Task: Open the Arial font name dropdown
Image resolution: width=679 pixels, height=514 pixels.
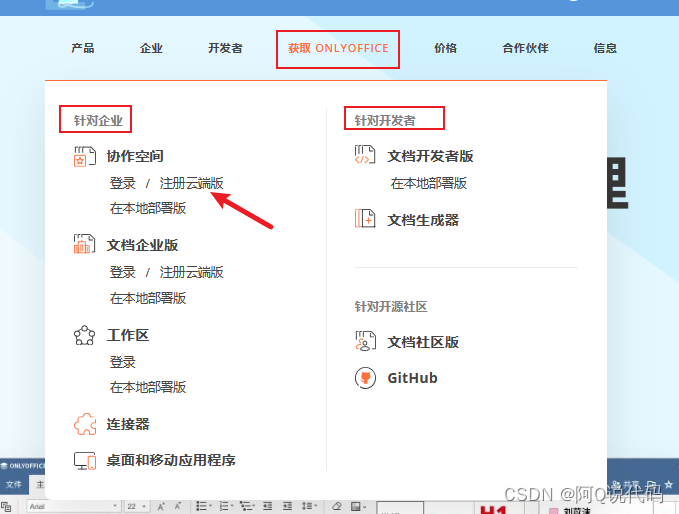Action: pyautogui.click(x=73, y=506)
